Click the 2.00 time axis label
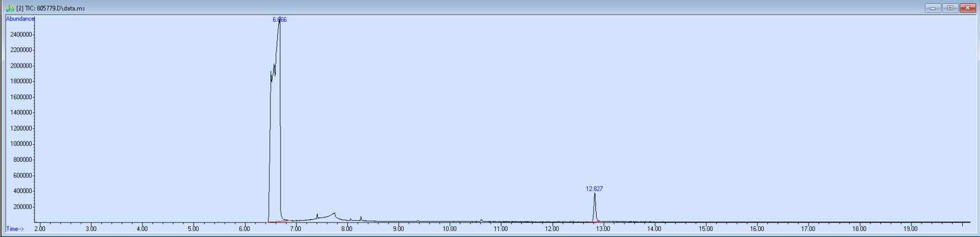 (40, 229)
